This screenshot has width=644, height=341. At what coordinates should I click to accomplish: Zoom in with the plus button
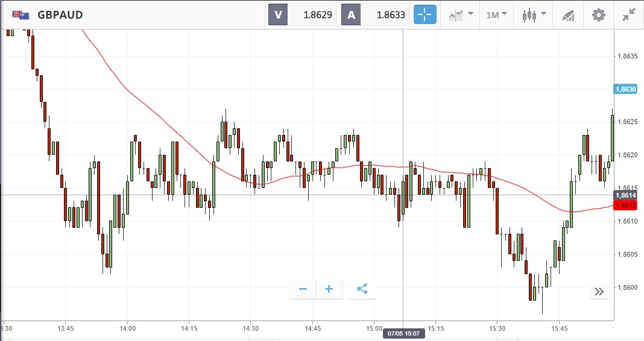click(x=329, y=289)
